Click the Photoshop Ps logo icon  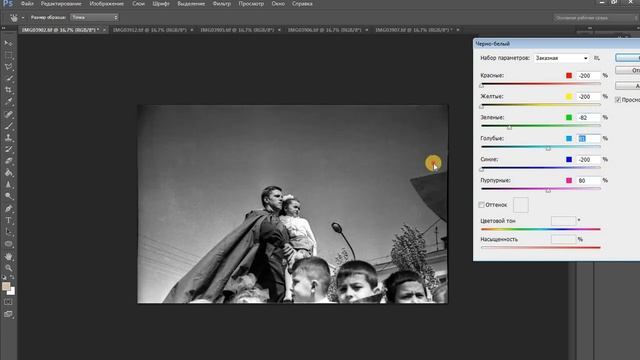pos(7,4)
